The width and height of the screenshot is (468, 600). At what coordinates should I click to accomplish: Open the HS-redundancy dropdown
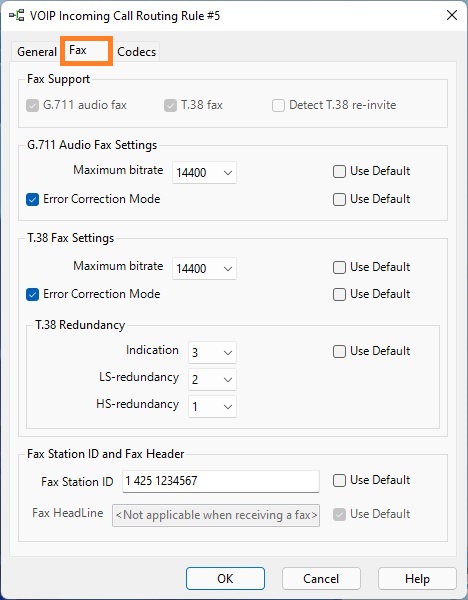pyautogui.click(x=212, y=406)
